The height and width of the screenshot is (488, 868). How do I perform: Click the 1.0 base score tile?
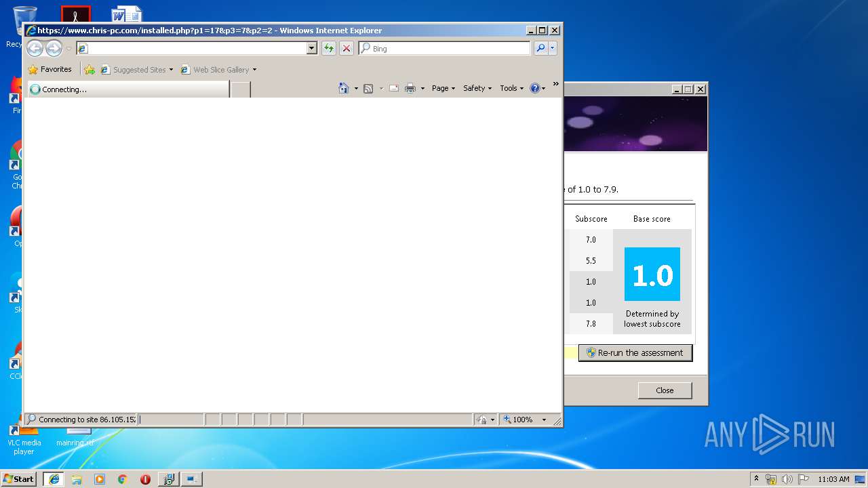(x=652, y=274)
